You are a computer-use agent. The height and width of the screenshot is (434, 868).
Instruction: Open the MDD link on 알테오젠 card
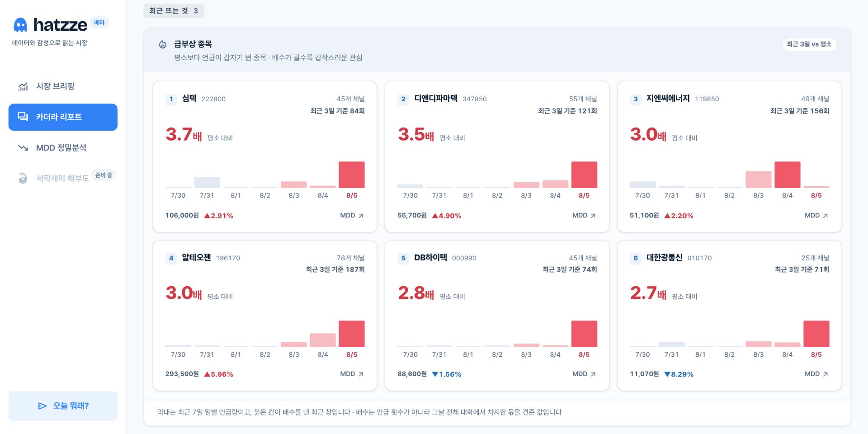coord(352,374)
